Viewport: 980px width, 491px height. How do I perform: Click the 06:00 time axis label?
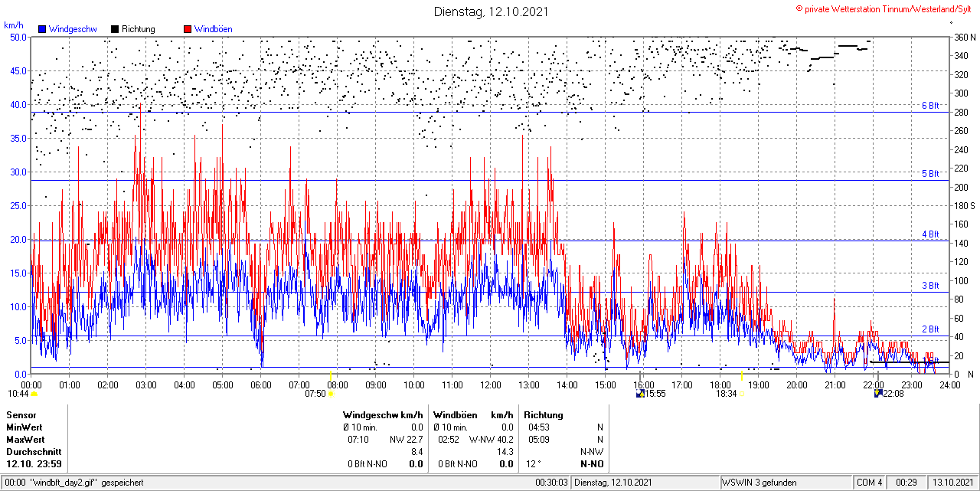(x=261, y=385)
